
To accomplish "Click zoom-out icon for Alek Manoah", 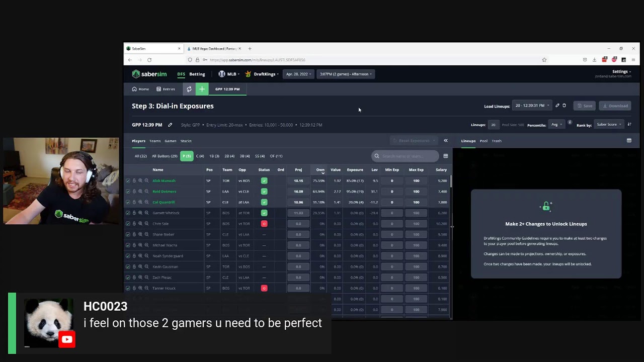I will [x=146, y=180].
